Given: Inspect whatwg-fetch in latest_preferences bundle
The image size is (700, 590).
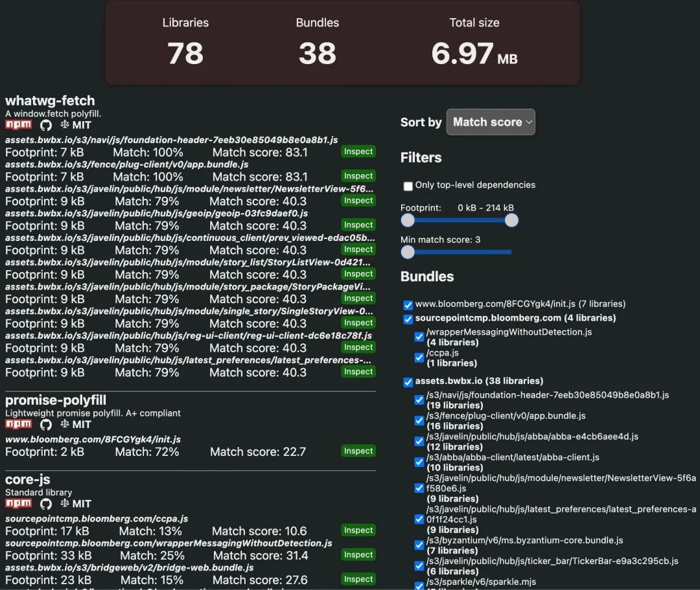Looking at the screenshot, I should click(358, 372).
